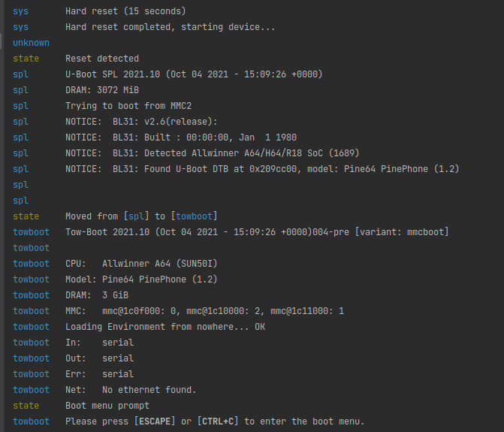Screen dimensions: 504x432
Task: Click the MMC: mmc@1c0f000 device list line
Action: (x=205, y=311)
